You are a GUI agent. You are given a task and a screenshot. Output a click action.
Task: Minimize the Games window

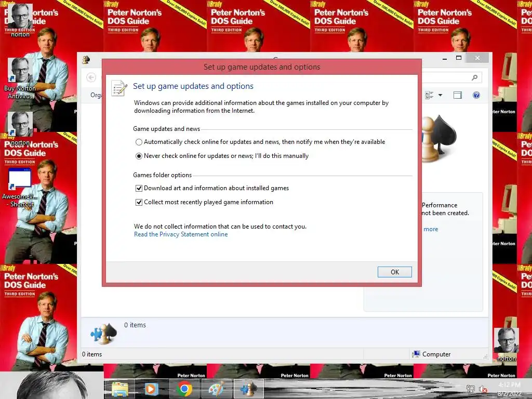(445, 58)
